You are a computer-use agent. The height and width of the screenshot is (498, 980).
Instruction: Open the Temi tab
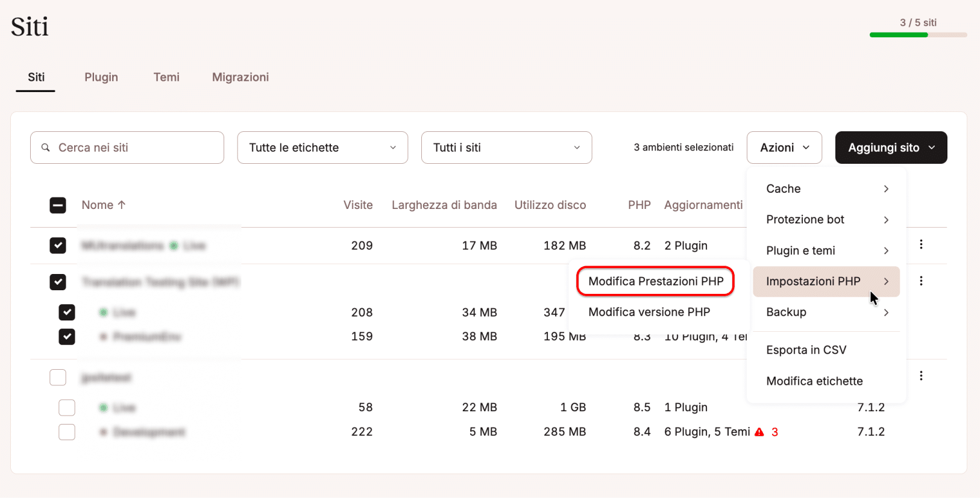(166, 77)
